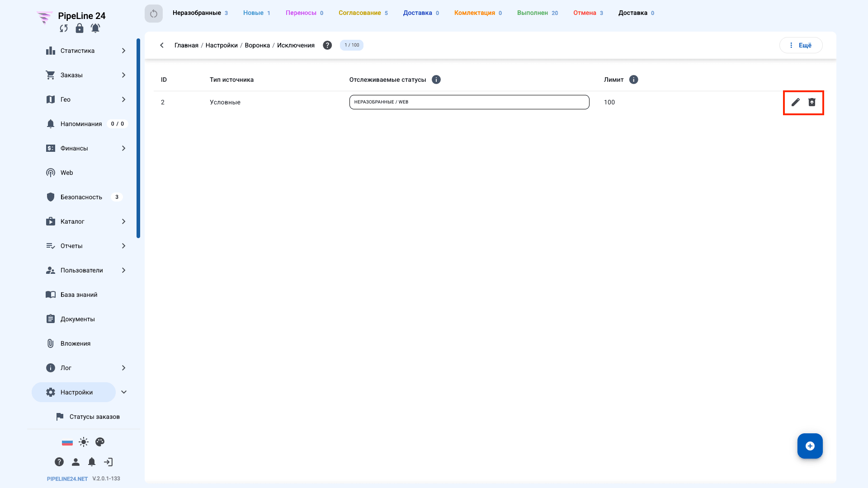
Task: Click the alarm bell icon under logo
Action: 95,28
